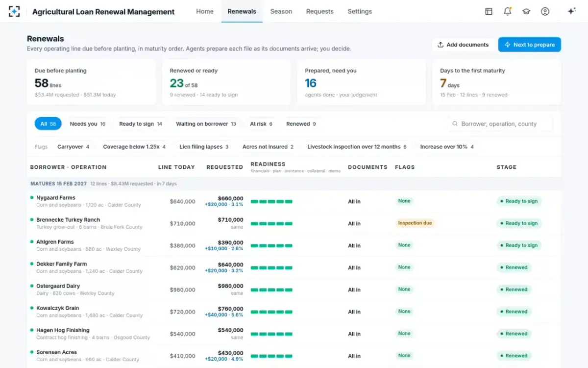This screenshot has width=588, height=368.
Task: Open notifications bell
Action: pos(508,11)
